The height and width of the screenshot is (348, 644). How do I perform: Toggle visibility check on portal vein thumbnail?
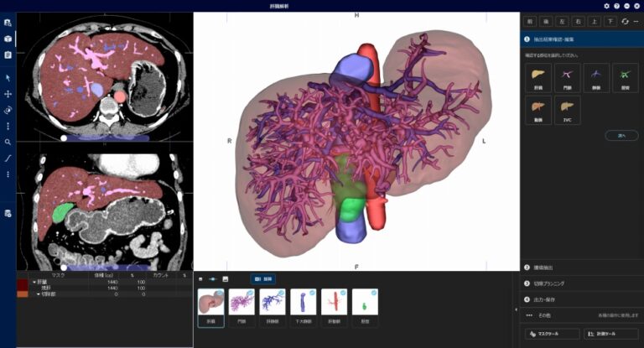tap(250, 293)
